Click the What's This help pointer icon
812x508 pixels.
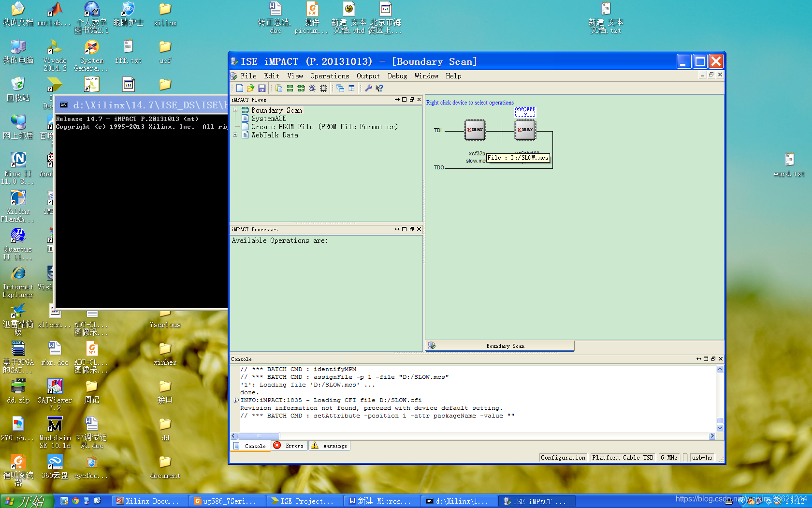[x=379, y=88]
